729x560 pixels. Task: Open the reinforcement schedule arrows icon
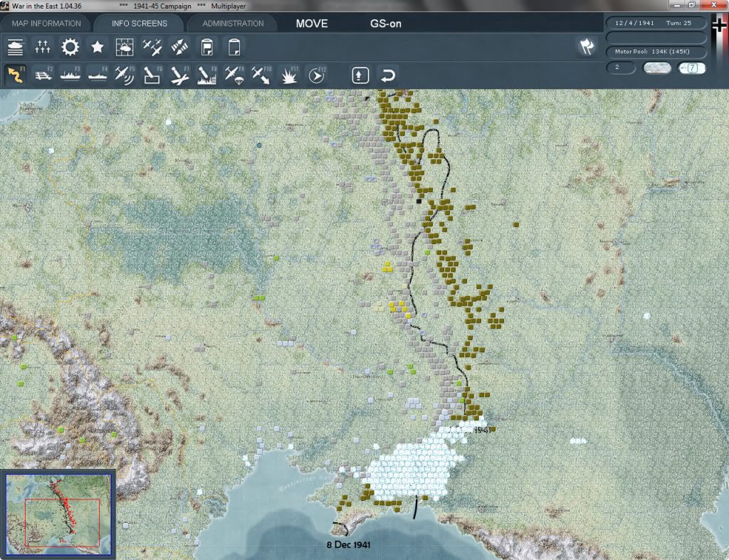(179, 47)
